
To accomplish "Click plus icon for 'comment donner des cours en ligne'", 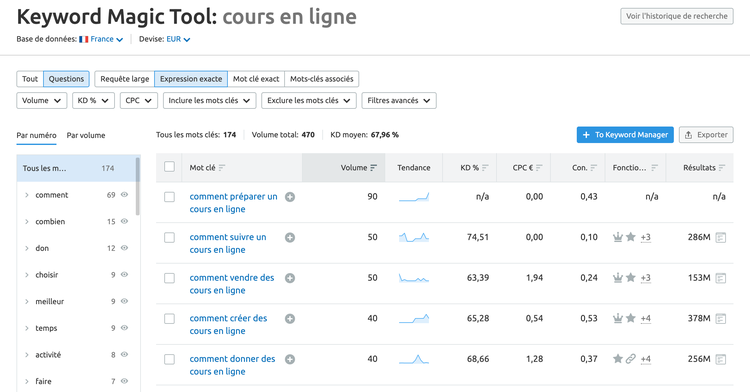I will point(290,359).
